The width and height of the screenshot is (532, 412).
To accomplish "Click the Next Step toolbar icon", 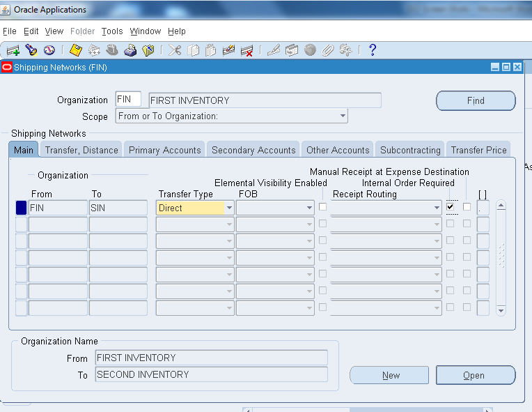I will (x=94, y=50).
